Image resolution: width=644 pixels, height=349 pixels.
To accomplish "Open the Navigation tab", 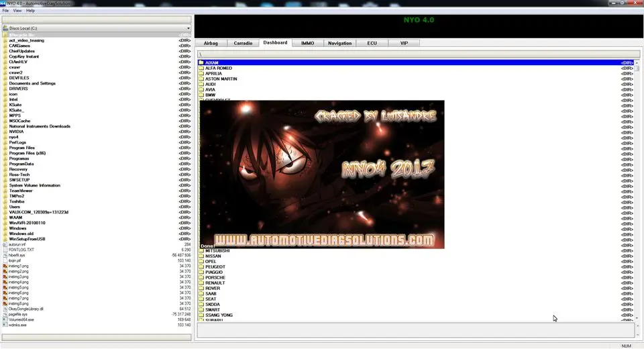I will [339, 43].
